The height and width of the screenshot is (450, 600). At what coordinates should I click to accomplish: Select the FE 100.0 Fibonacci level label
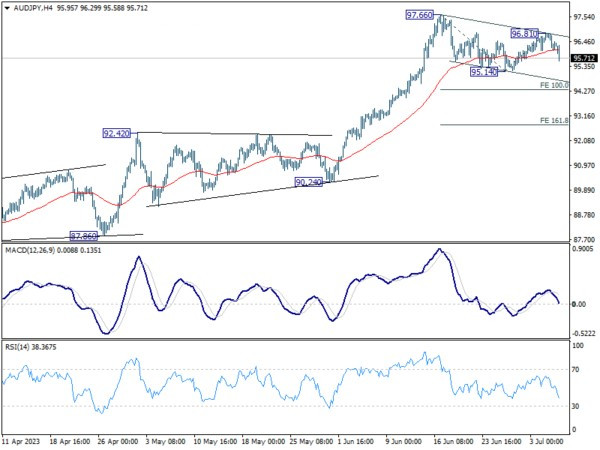(554, 85)
